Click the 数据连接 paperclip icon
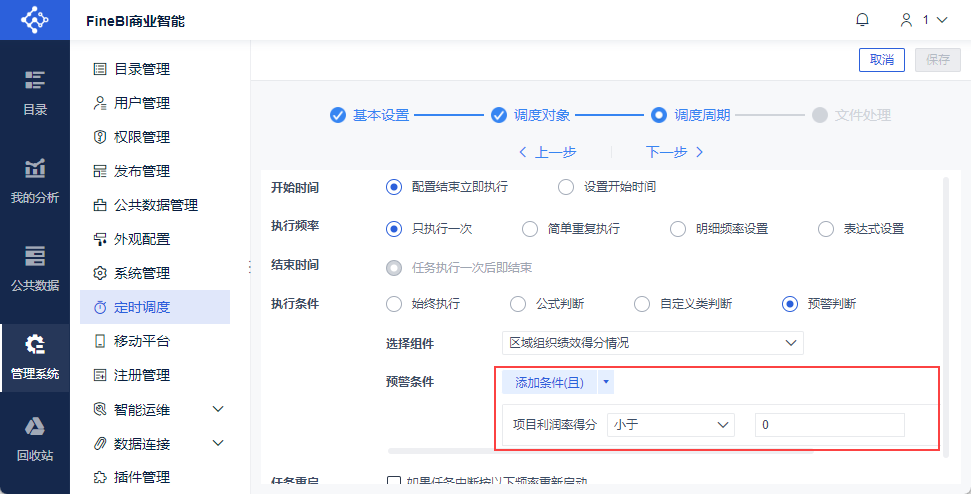The image size is (971, 494). pyautogui.click(x=99, y=443)
